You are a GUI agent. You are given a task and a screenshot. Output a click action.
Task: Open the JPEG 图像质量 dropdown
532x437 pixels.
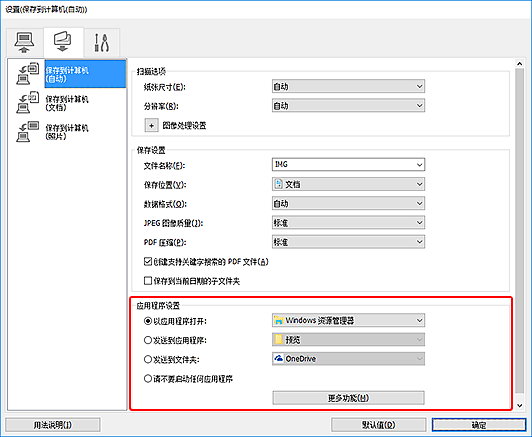click(x=348, y=223)
